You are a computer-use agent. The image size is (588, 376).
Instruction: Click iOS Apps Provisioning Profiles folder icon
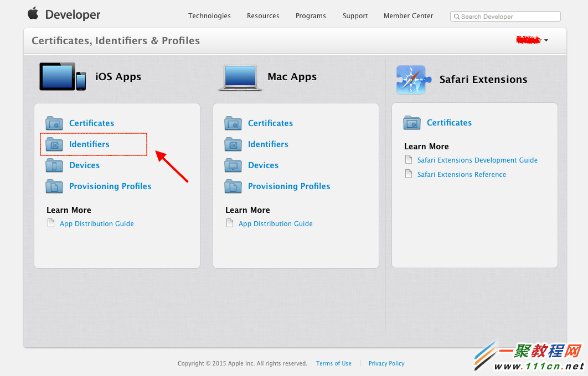pos(54,186)
